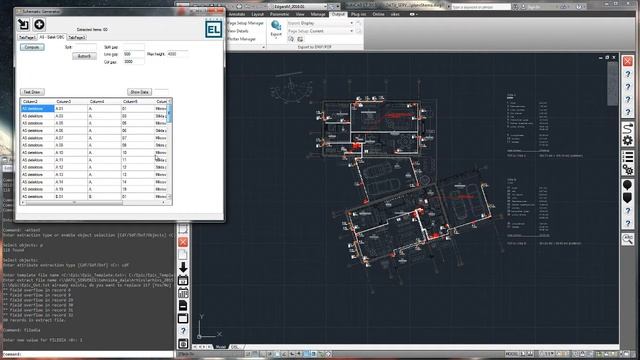The image size is (640, 360).
Task: Click the black shield marker icon
Action: point(628,198)
